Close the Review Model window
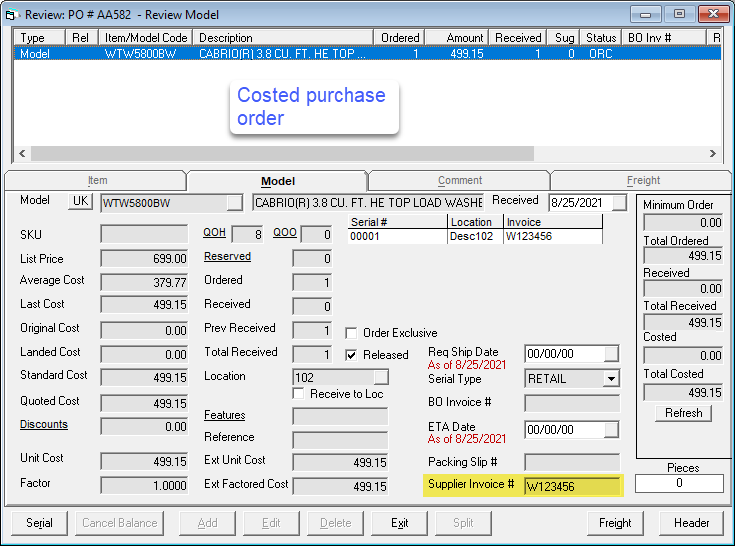The image size is (735, 546). click(713, 14)
